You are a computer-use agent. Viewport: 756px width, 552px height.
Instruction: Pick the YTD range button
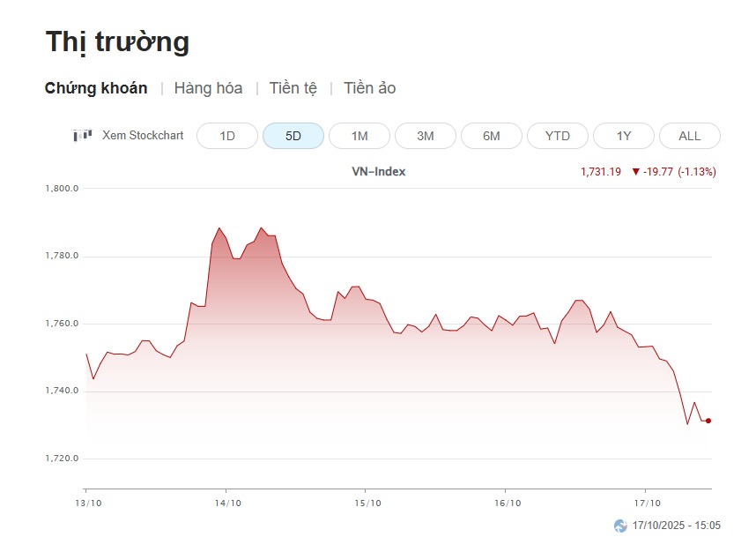(558, 136)
